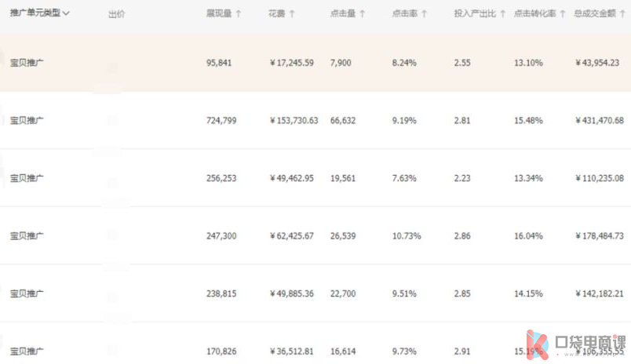Click the 2.91 ROI value cell
631x364 pixels.
pyautogui.click(x=462, y=352)
